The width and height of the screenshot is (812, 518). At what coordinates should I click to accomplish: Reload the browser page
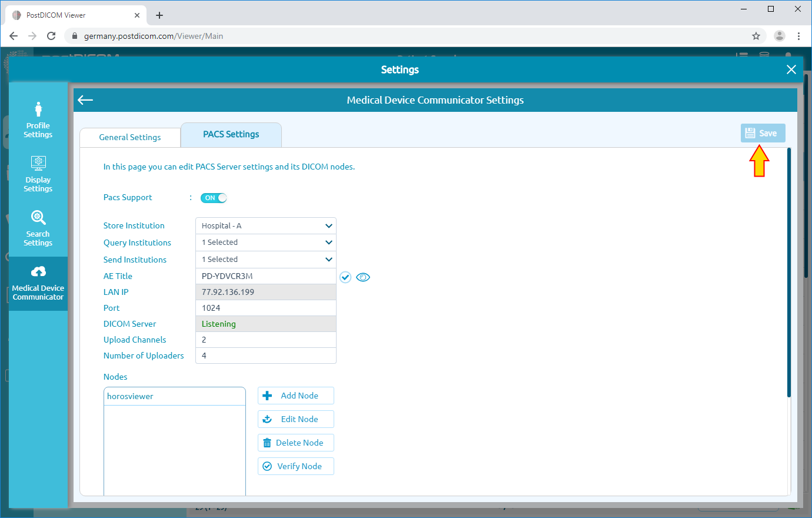tap(51, 36)
